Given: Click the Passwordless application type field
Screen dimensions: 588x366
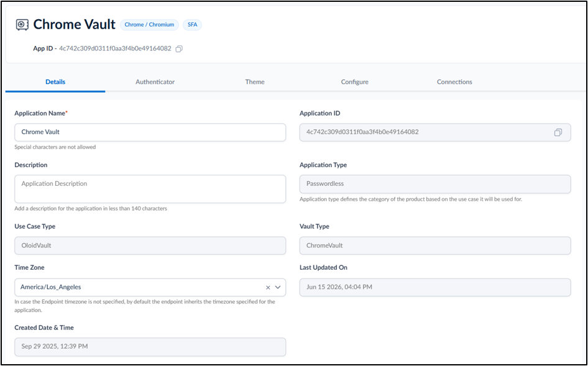Looking at the screenshot, I should coord(435,184).
